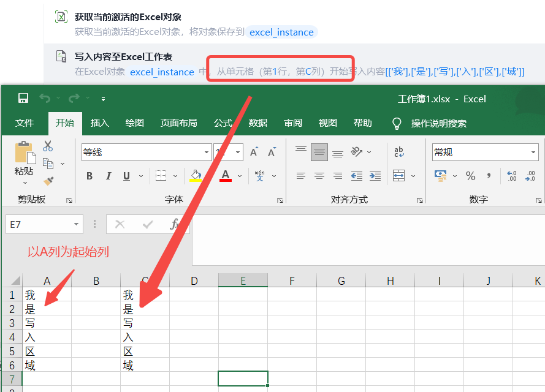Open the 公式 ribbon tab

pos(223,123)
